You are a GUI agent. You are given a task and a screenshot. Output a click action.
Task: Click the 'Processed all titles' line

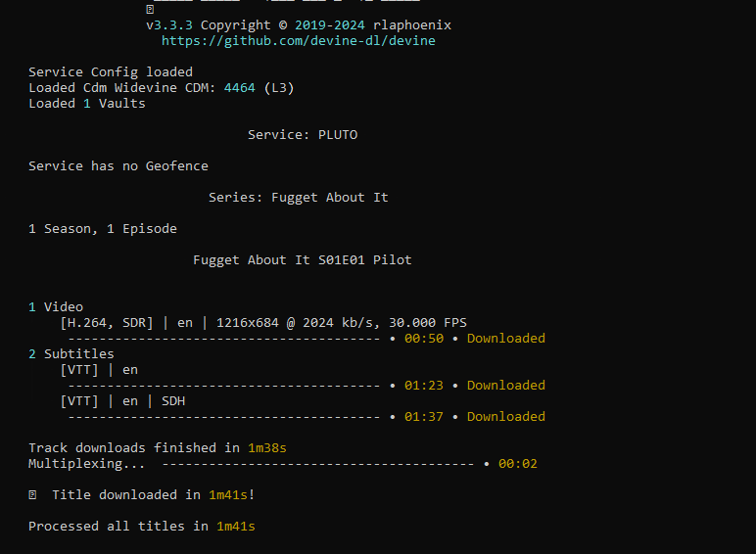pyautogui.click(x=142, y=526)
